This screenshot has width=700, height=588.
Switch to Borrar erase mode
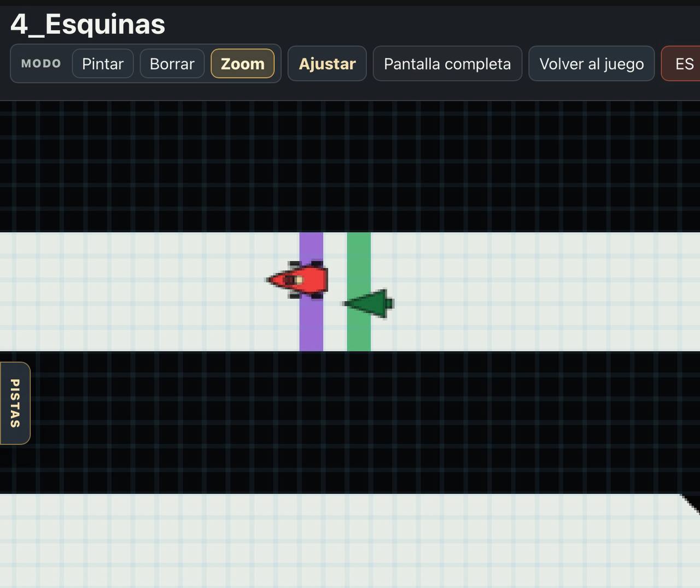coord(172,64)
